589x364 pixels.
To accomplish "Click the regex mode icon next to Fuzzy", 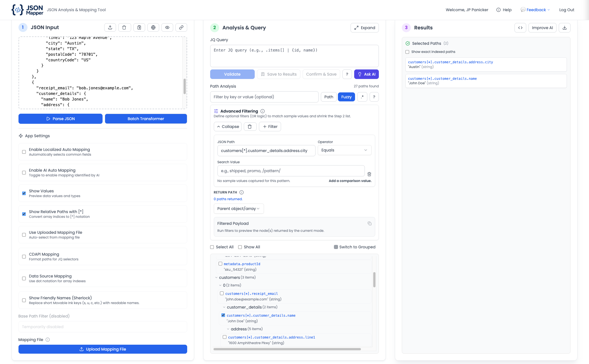I will 362,97.
